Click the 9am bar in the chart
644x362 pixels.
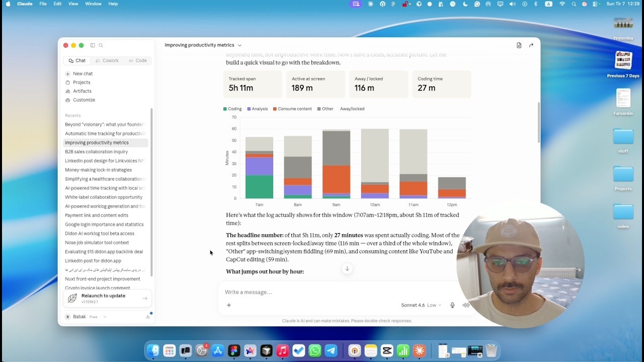point(336,164)
